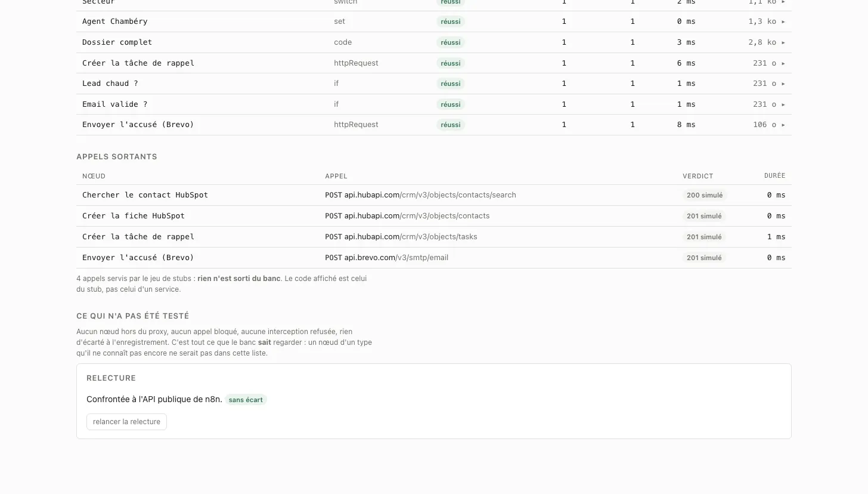Click the crm/v3/objects/contacts POST endpoint
This screenshot has height=494, width=868.
click(x=407, y=216)
